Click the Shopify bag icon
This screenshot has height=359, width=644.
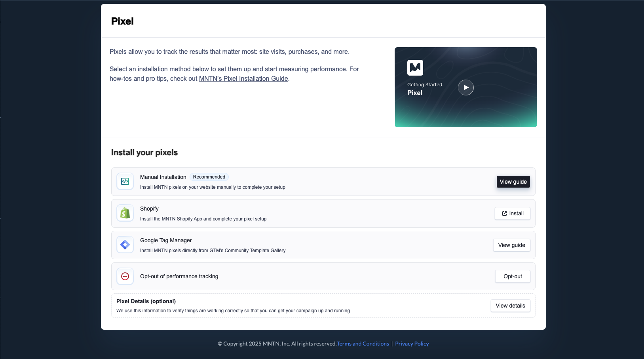click(125, 213)
